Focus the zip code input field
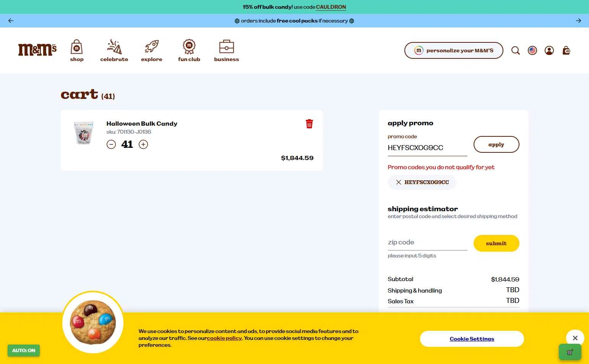The width and height of the screenshot is (589, 364). [427, 243]
